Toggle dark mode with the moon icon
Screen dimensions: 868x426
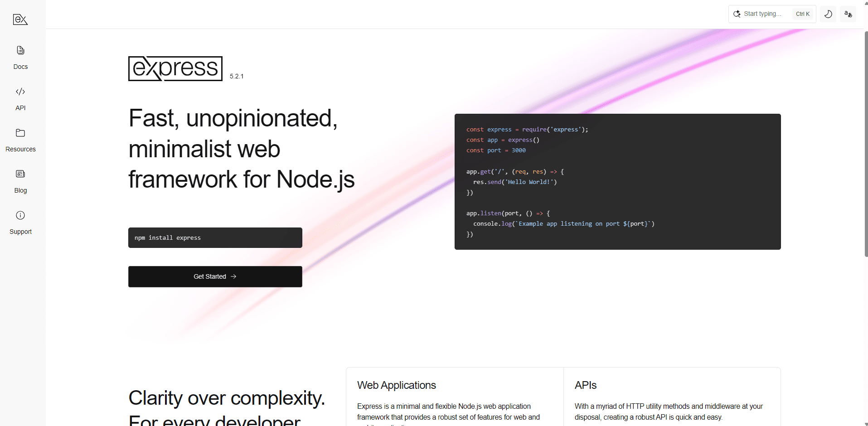point(828,14)
